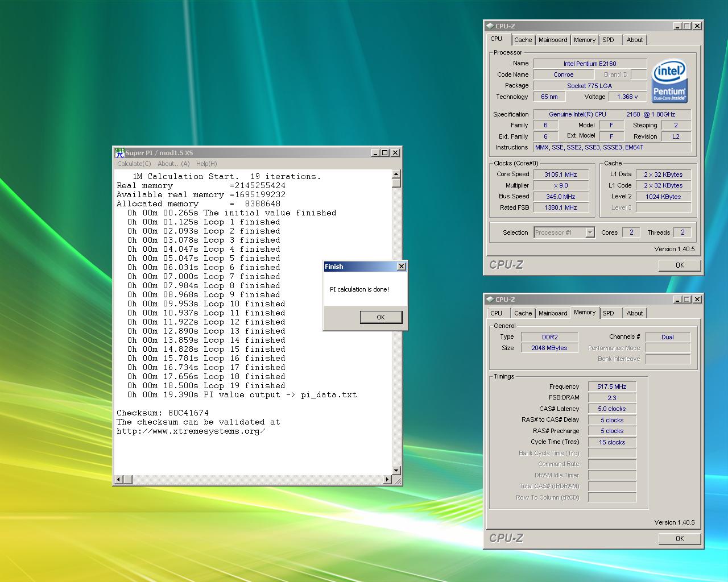Click Super PI vertical scrollbar up arrow
The image size is (728, 582).
point(396,174)
